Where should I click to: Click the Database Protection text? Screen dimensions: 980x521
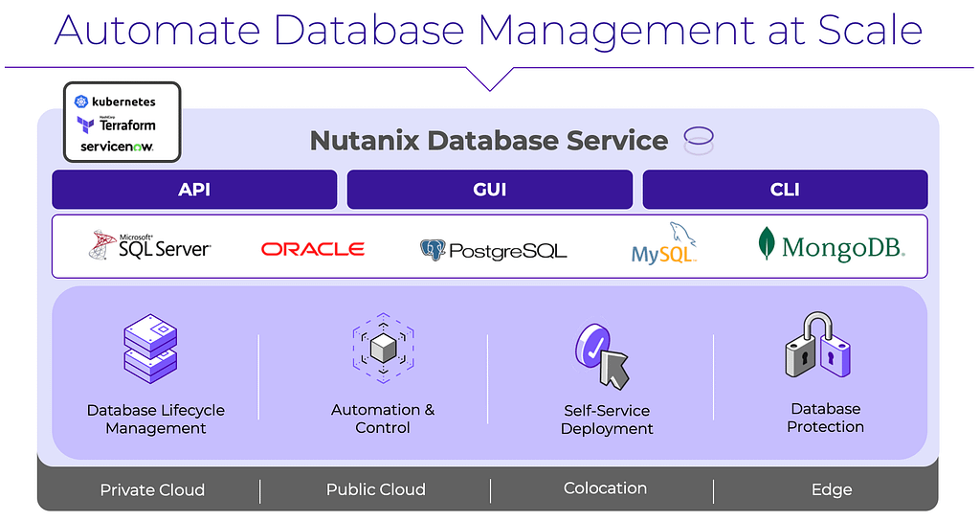(x=825, y=418)
